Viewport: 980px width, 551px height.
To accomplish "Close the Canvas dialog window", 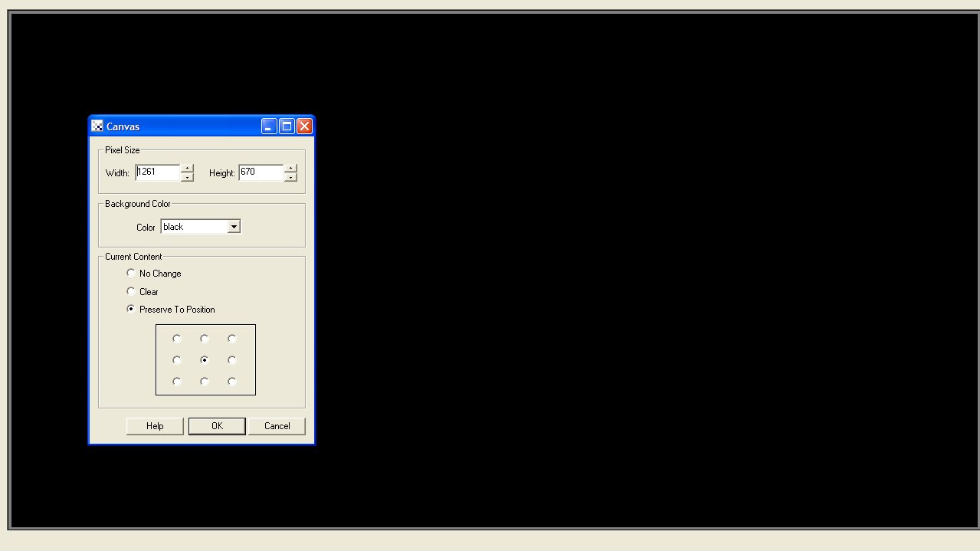I will (304, 126).
